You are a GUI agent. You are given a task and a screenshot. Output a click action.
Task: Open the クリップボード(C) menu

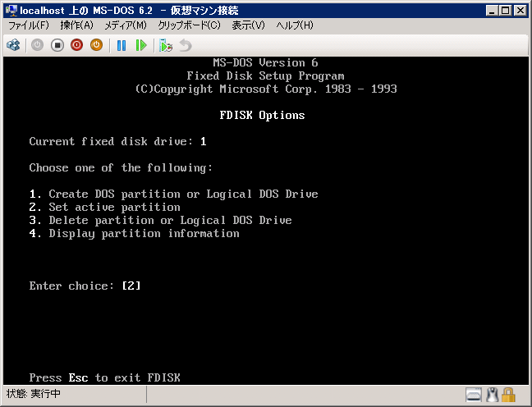tap(190, 25)
